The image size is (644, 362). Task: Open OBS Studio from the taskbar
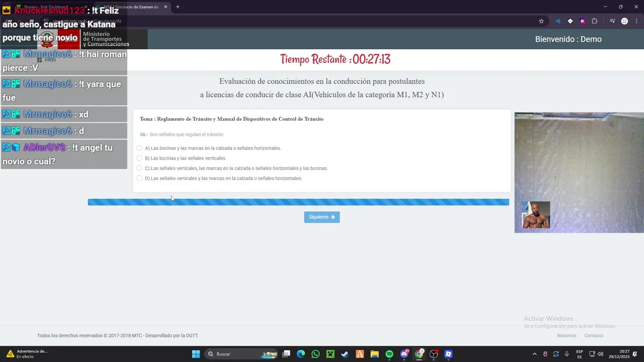[434, 354]
